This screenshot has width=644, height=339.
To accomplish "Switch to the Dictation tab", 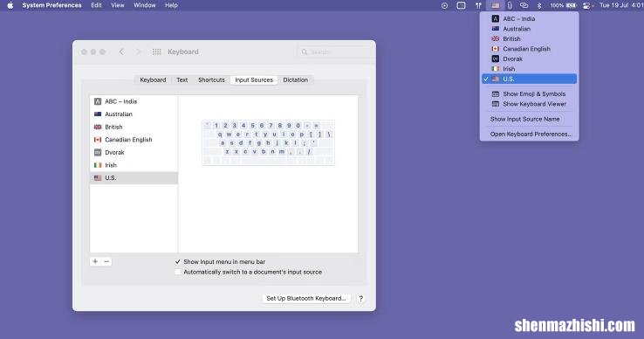I will pyautogui.click(x=295, y=80).
